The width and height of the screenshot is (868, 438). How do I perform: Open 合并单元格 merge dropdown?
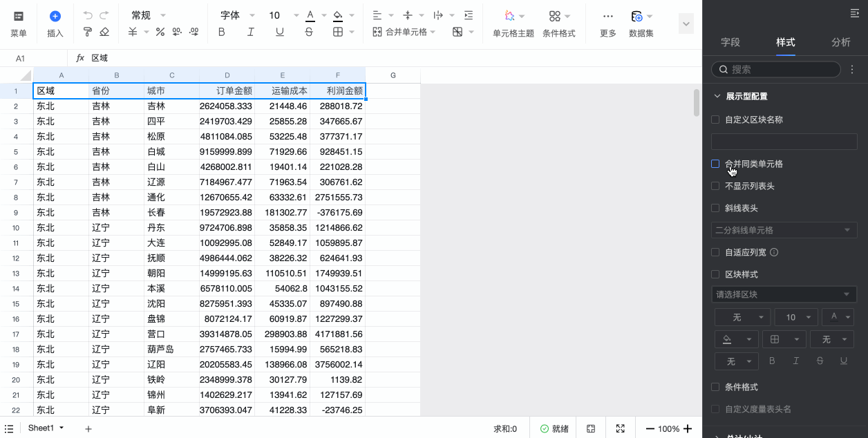pyautogui.click(x=404, y=32)
